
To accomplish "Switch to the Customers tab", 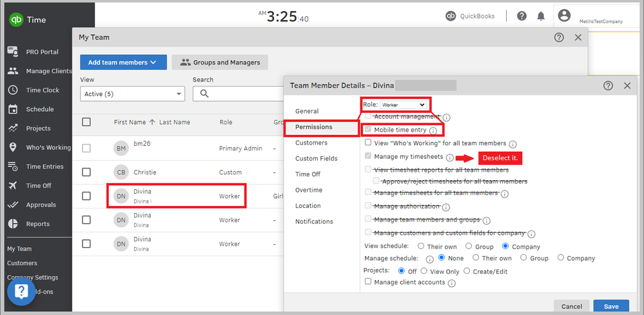I will (311, 143).
